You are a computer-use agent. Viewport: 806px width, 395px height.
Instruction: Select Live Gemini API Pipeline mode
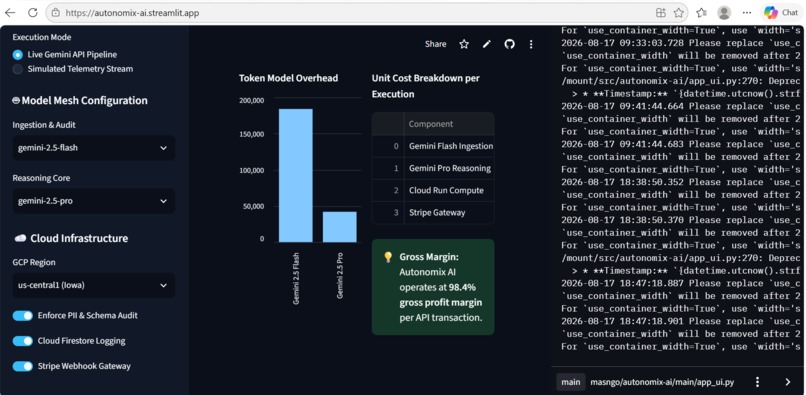pos(65,55)
